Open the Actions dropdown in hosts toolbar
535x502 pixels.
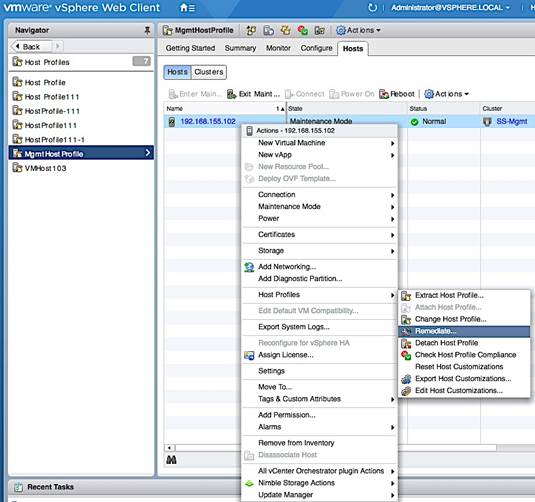point(446,94)
